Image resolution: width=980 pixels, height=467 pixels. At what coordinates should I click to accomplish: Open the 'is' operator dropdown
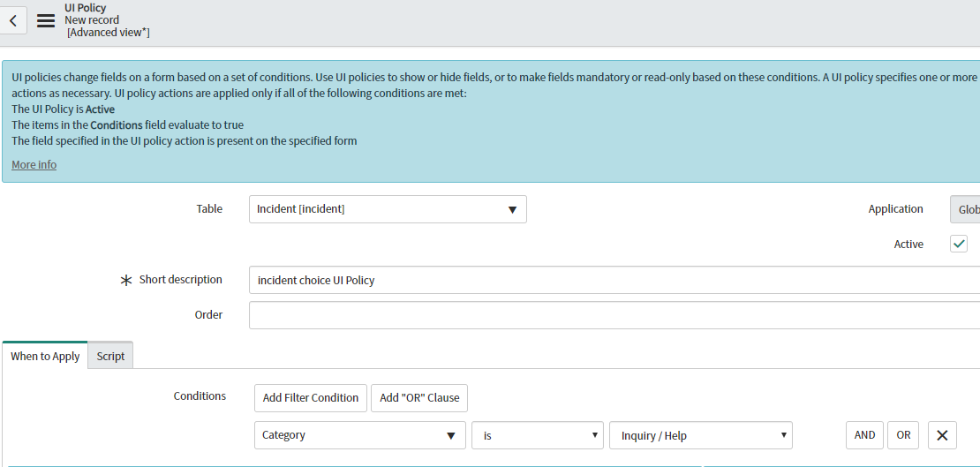[538, 435]
